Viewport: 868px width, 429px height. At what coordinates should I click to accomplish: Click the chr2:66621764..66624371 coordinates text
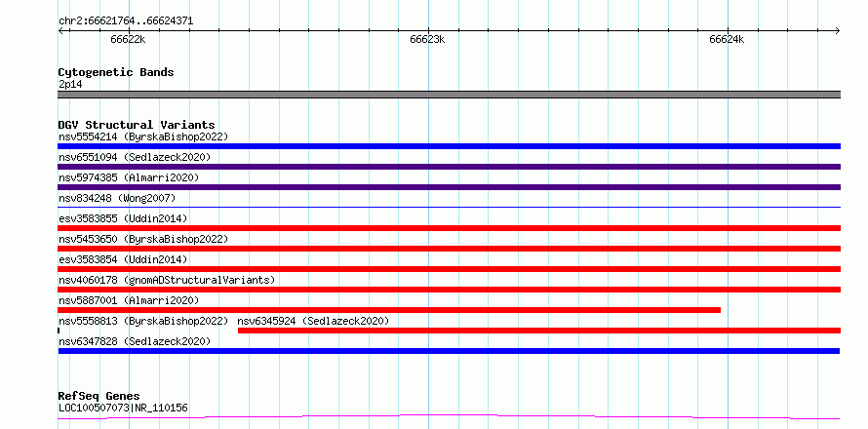pos(126,21)
